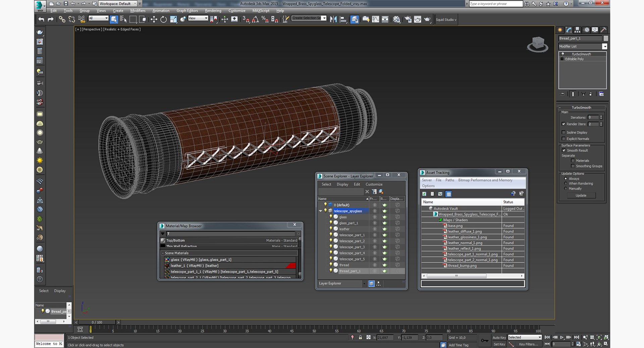Collapse the Scene Materials group
This screenshot has width=644, height=348.
click(163, 253)
